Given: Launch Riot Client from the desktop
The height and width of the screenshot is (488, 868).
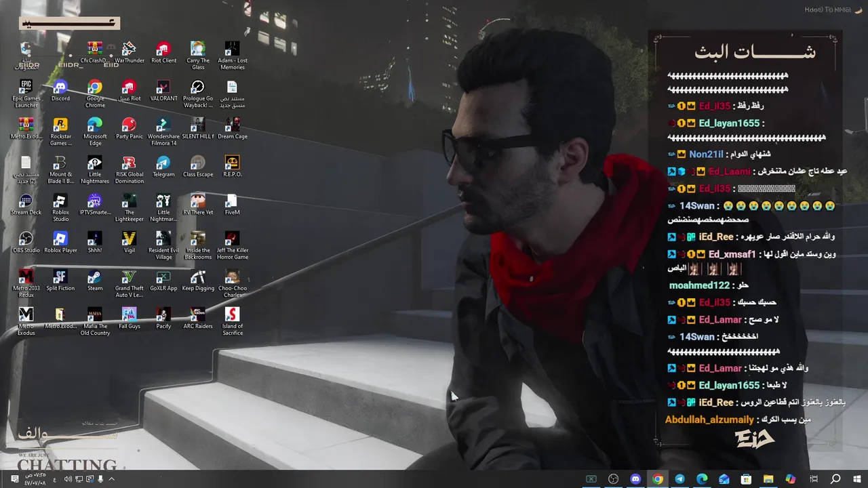Looking at the screenshot, I should pyautogui.click(x=163, y=53).
